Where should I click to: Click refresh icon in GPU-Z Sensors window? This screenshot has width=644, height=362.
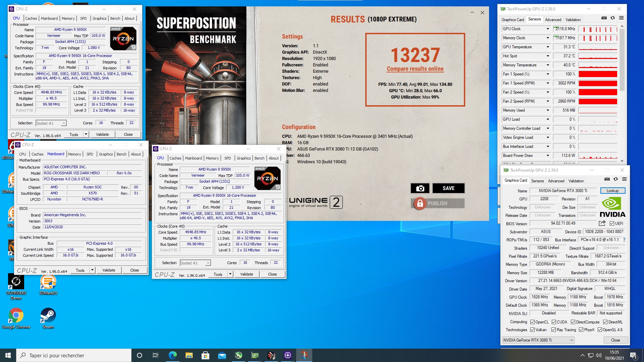point(612,18)
